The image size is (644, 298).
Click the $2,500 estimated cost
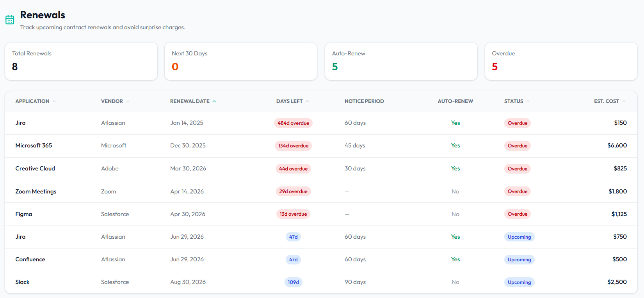pos(617,282)
